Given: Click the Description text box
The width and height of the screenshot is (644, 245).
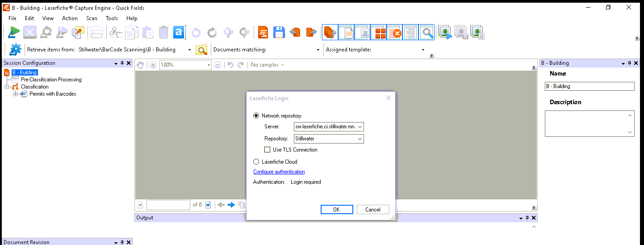Looking at the screenshot, I should pyautogui.click(x=590, y=123).
